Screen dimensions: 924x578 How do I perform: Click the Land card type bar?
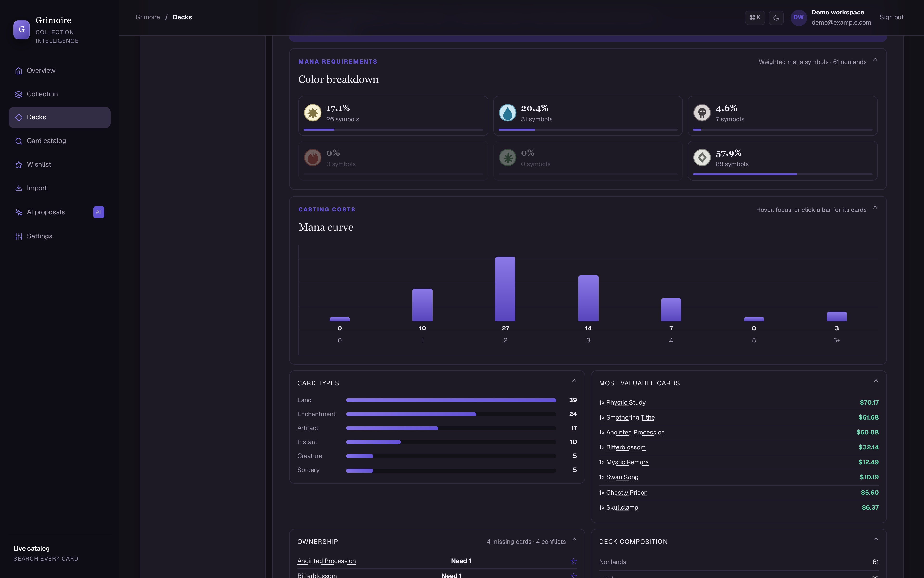click(x=451, y=400)
